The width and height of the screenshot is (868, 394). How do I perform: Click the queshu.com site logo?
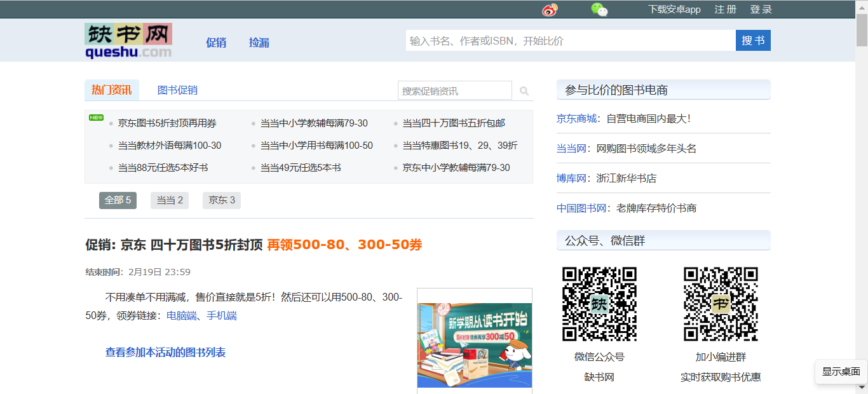click(128, 41)
